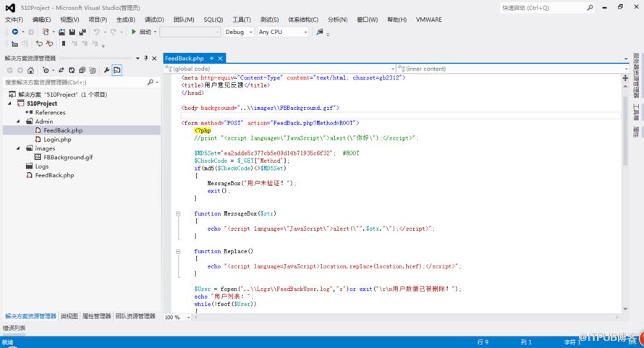This screenshot has height=348, width=644.
Task: Open the 100 % zoom level dropdown
Action: [189, 317]
